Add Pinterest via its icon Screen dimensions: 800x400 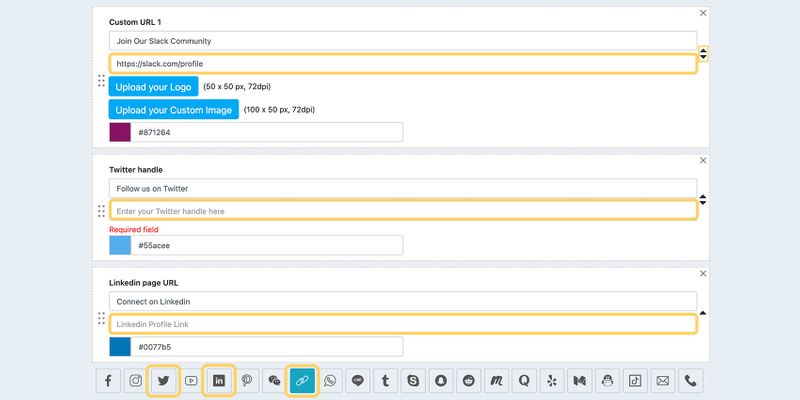coord(247,380)
